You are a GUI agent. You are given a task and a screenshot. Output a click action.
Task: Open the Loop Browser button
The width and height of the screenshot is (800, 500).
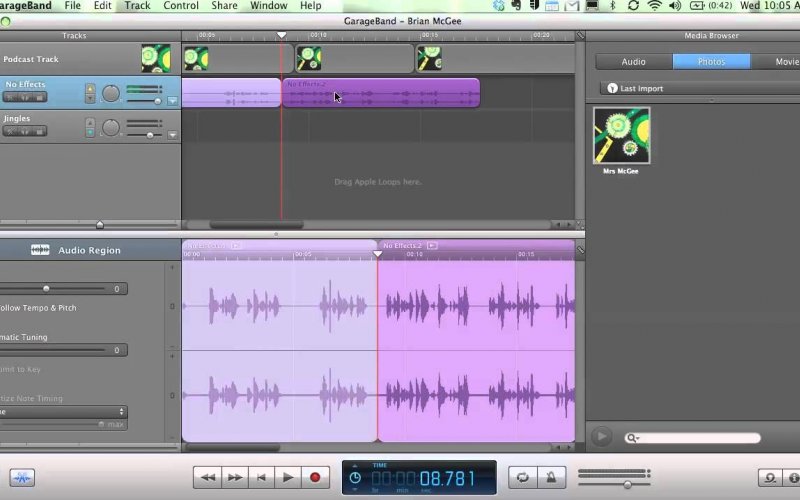tap(770, 478)
